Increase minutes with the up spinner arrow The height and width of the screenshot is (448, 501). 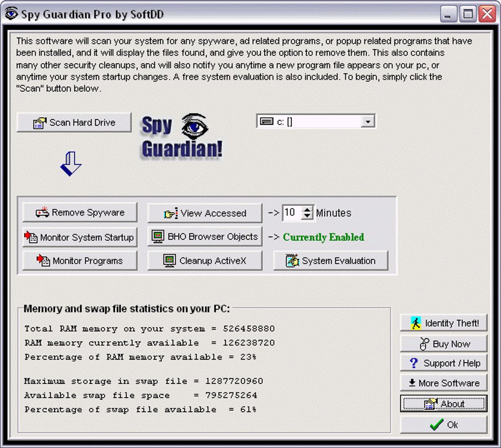307,210
